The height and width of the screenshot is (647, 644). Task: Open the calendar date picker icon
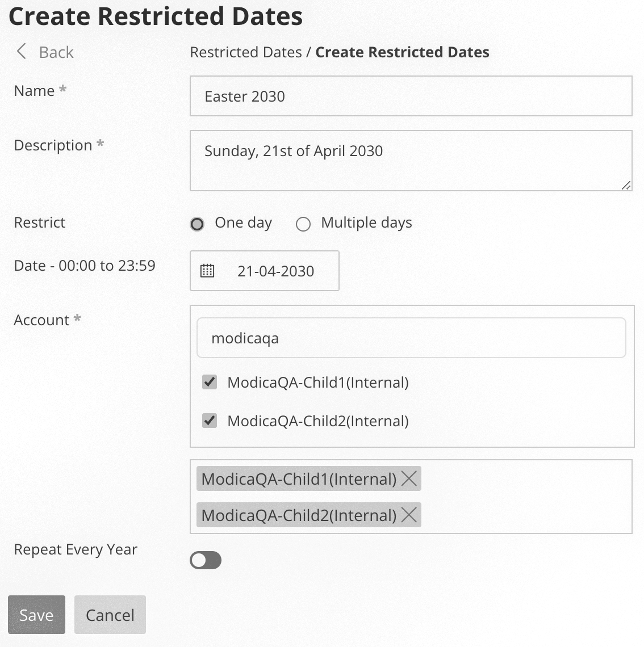coord(208,270)
